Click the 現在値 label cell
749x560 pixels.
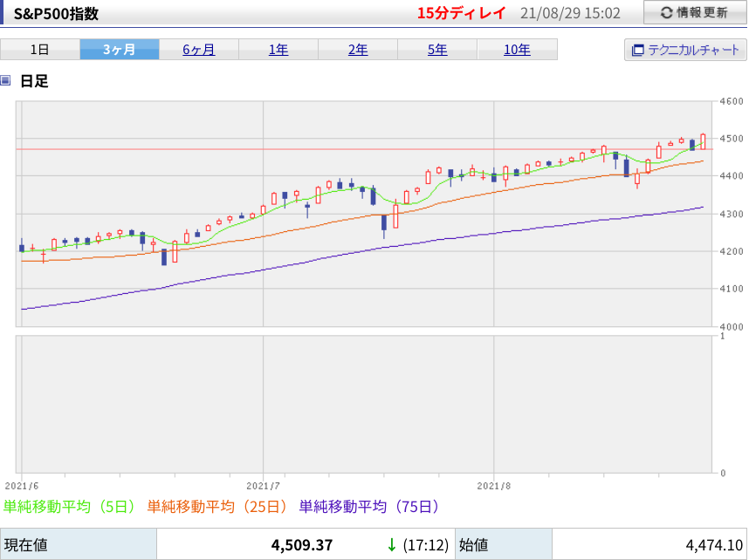tap(79, 544)
